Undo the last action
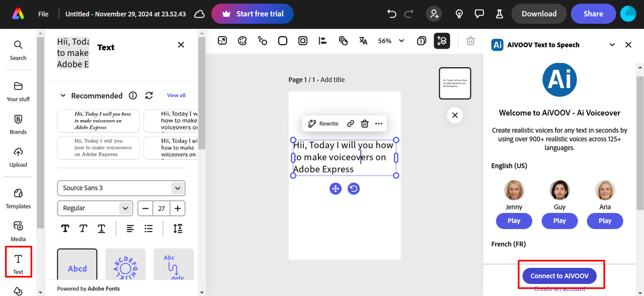The image size is (644, 296). (392, 14)
